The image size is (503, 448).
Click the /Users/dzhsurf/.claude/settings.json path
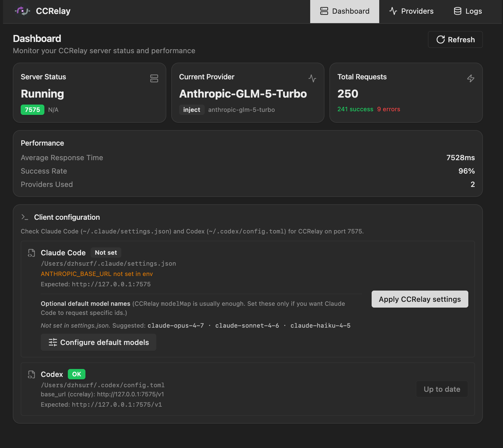108,264
